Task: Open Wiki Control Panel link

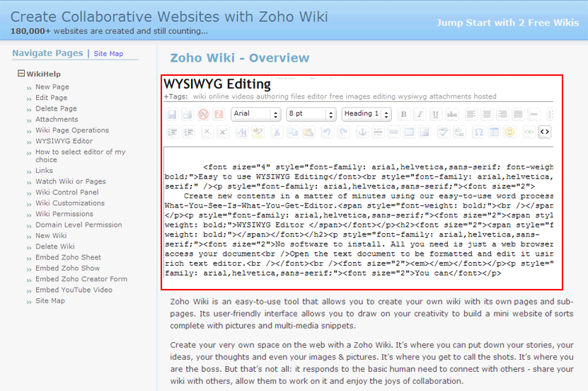Action: (x=67, y=192)
